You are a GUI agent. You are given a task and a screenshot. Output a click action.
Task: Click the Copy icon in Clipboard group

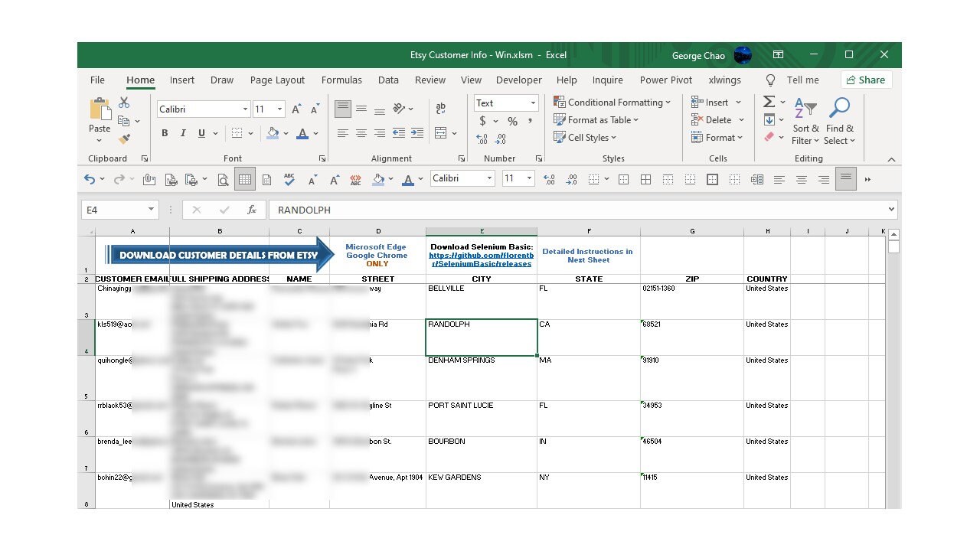(124, 121)
